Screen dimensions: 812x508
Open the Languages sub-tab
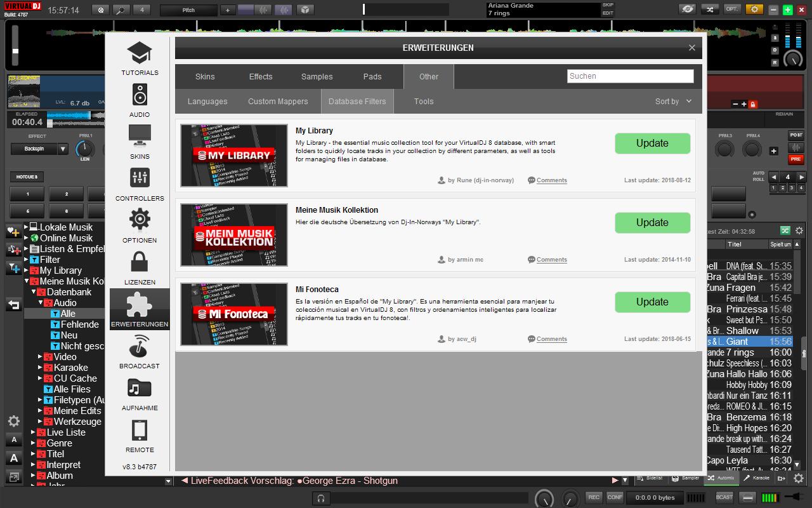[x=207, y=102]
